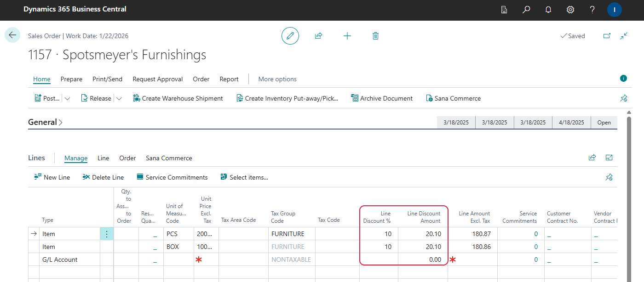Click the Line Discount Amount column header
Viewport: 644px width, 282px height.
424,217
